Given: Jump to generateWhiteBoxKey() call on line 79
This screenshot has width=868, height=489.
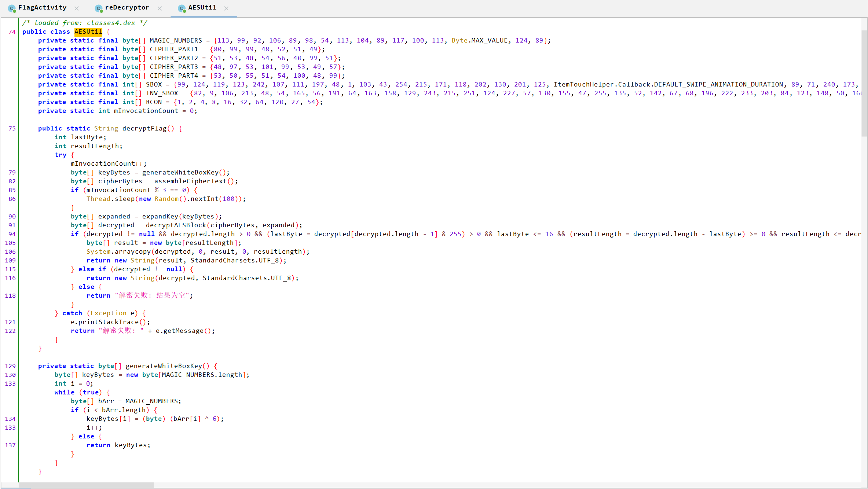Looking at the screenshot, I should (x=180, y=172).
